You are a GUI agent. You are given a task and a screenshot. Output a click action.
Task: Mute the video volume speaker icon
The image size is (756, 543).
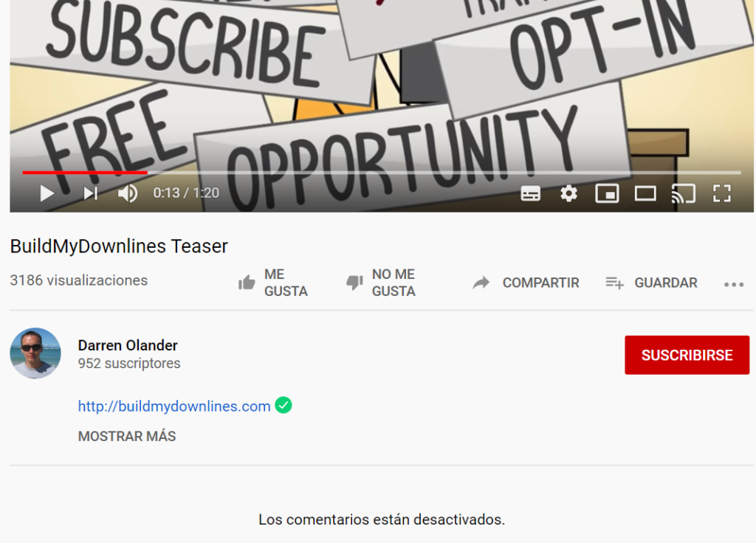(x=128, y=193)
